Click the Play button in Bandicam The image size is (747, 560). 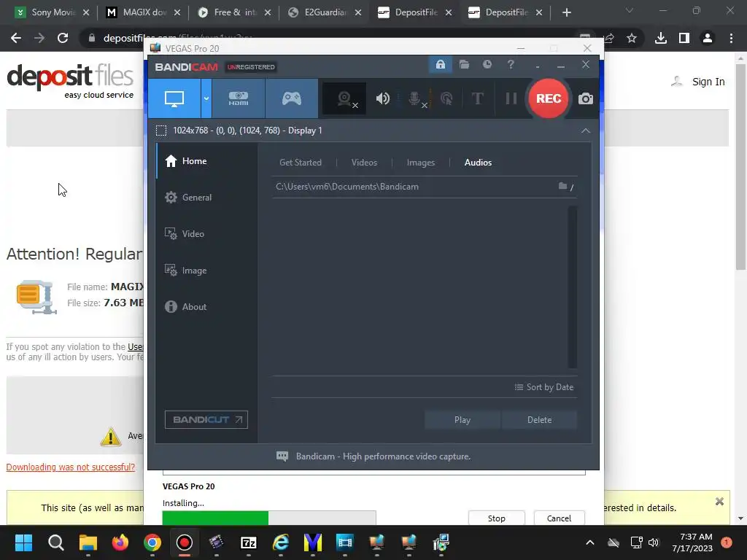click(x=462, y=420)
